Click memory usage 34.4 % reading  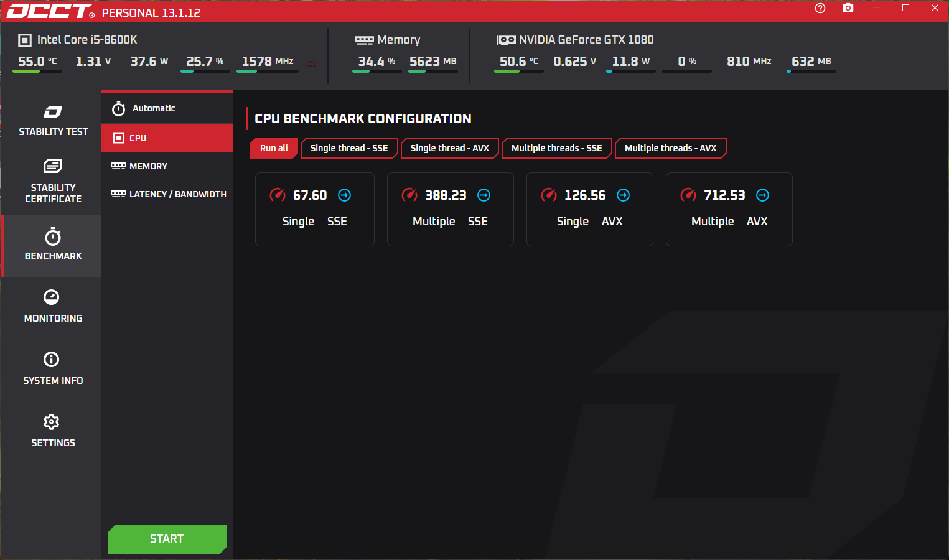point(376,62)
